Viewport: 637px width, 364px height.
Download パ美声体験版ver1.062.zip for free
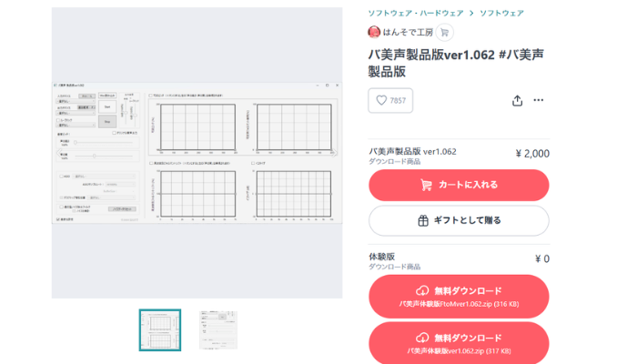pos(459,343)
